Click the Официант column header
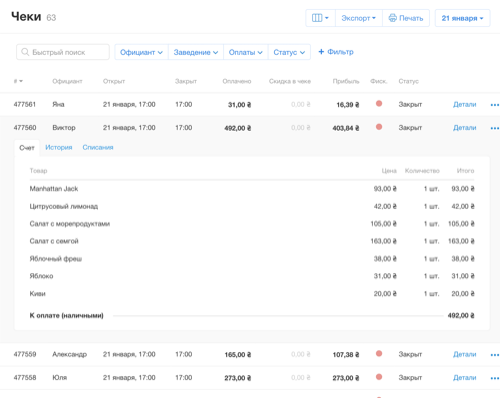Image resolution: width=500 pixels, height=398 pixels. coord(67,81)
